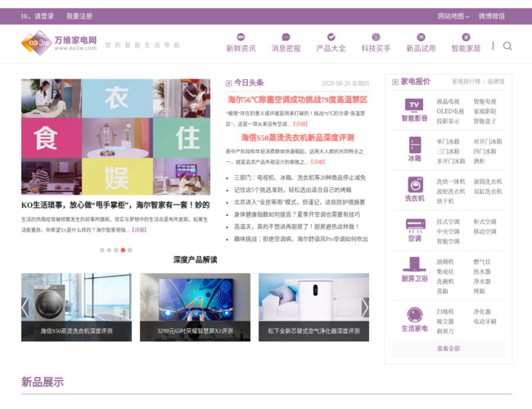
Task: Open 松下全新芯替式空气净化器深度评测 thumbnail
Action: (x=313, y=308)
